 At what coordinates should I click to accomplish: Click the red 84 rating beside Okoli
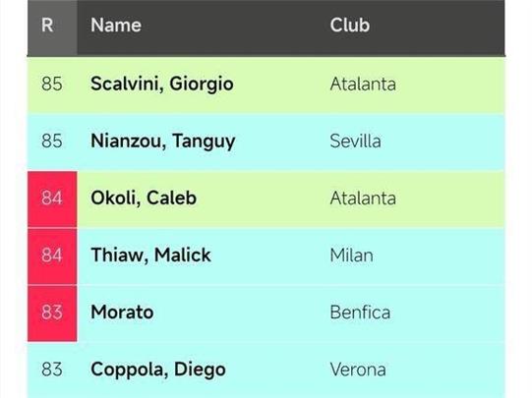pos(52,199)
